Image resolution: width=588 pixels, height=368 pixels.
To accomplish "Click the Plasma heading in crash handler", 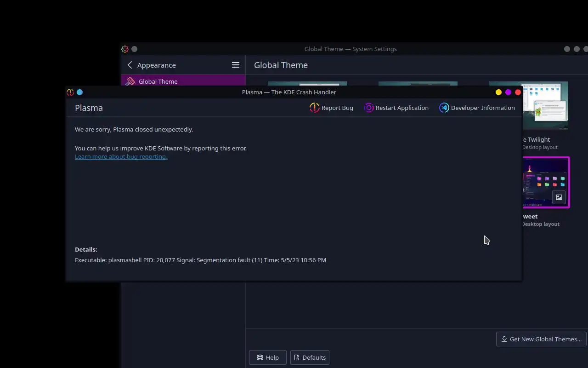I will tap(89, 108).
